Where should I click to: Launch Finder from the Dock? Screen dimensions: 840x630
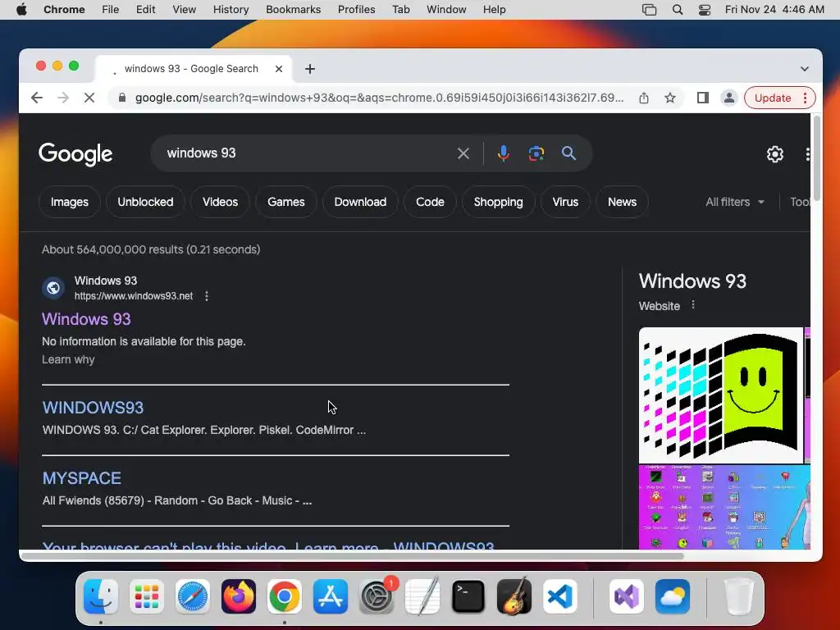pyautogui.click(x=101, y=596)
